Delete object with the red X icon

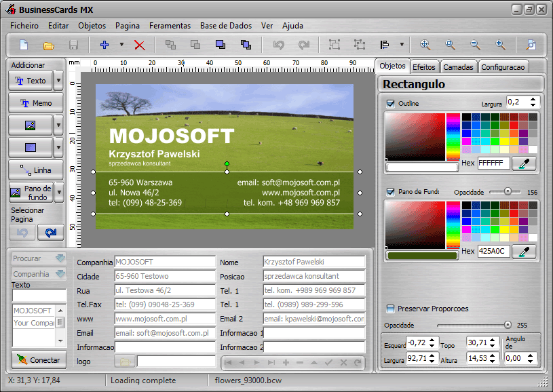tap(139, 45)
